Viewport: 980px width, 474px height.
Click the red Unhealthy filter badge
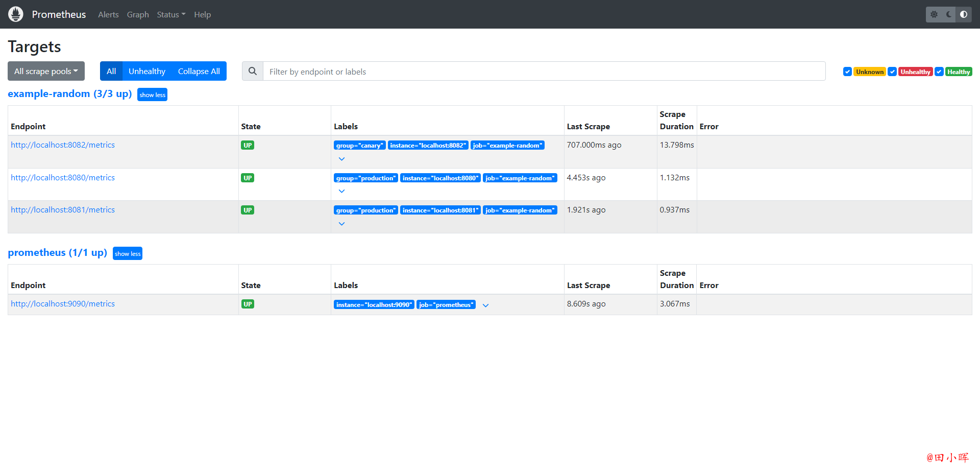point(916,72)
